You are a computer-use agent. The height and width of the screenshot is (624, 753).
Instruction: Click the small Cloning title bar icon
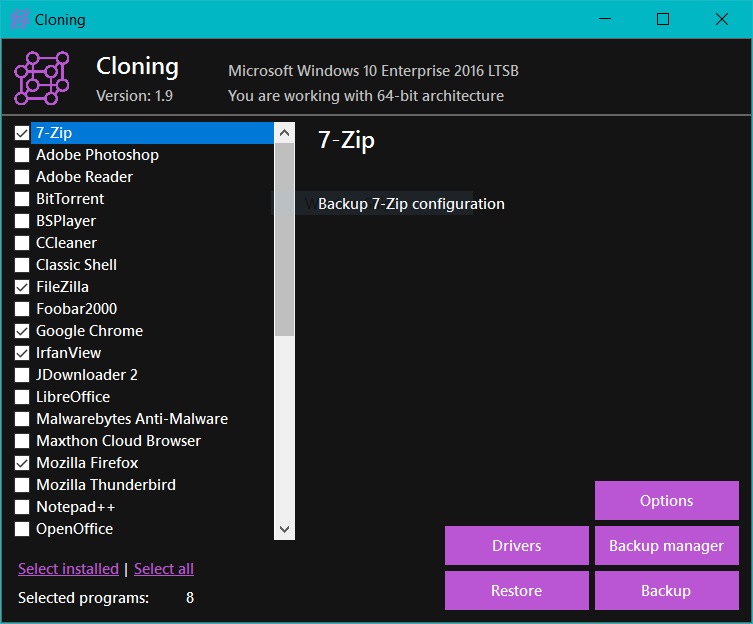pyautogui.click(x=20, y=20)
